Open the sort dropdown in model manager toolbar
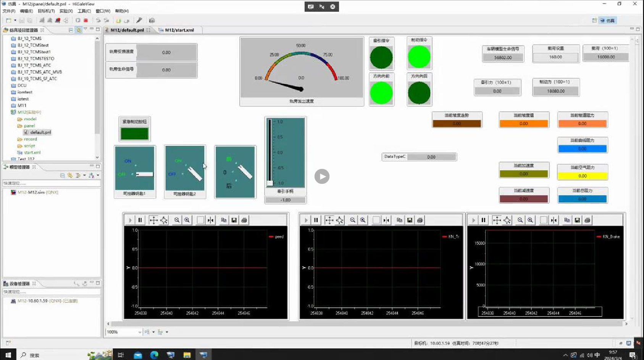Image resolution: width=644 pixels, height=360 pixels. [x=98, y=175]
